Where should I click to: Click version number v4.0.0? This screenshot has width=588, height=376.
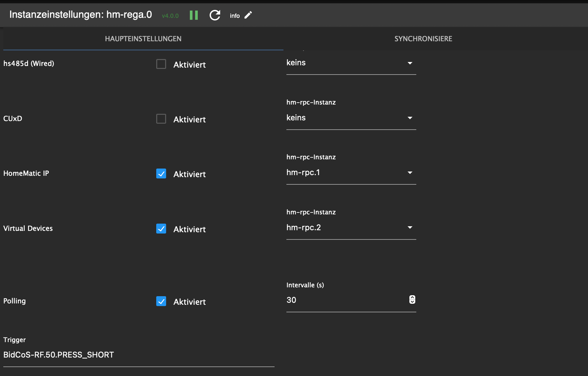coord(170,16)
